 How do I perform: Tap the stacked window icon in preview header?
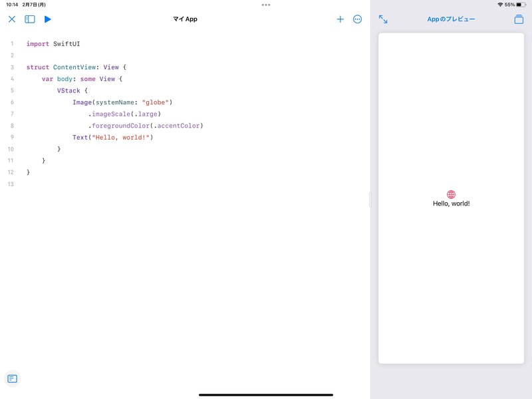coord(519,19)
